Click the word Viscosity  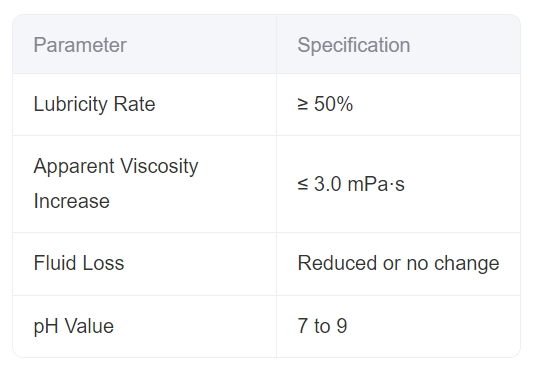159,166
